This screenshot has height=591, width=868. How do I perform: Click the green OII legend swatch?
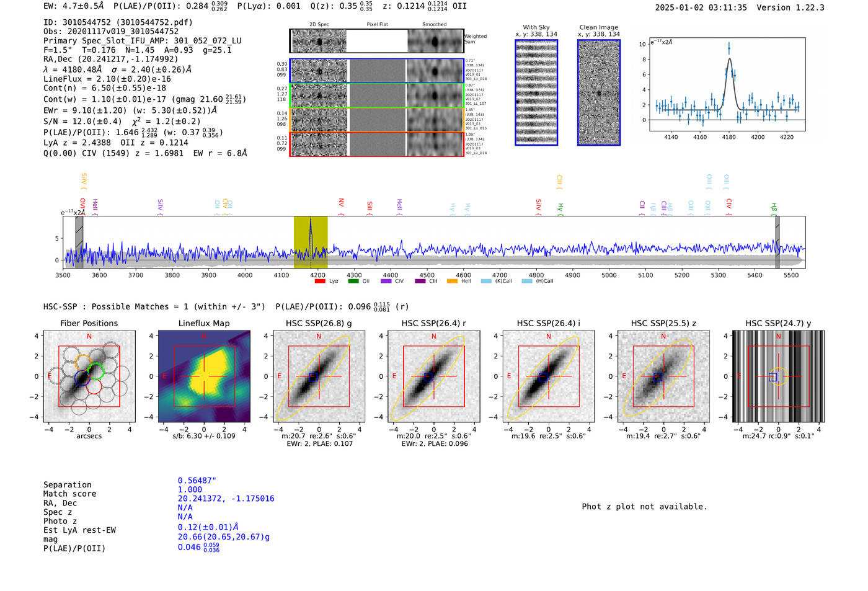(353, 281)
